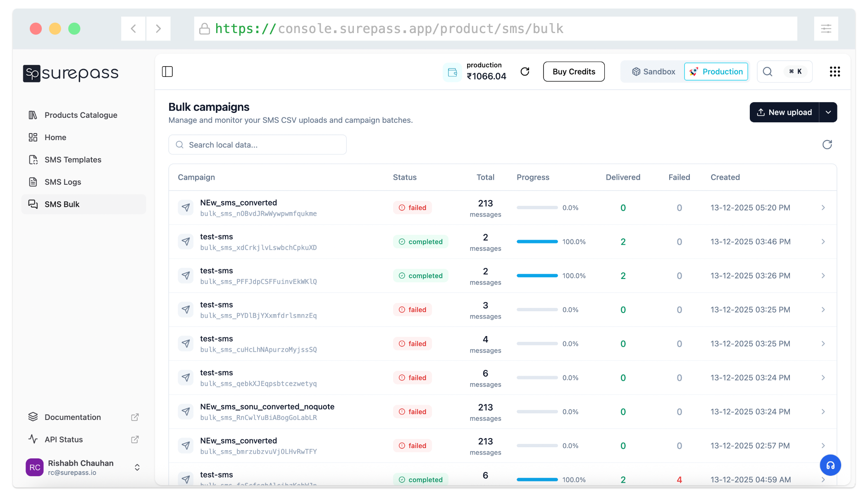This screenshot has height=496, width=868.
Task: Go to the Home menu item
Action: (56, 137)
